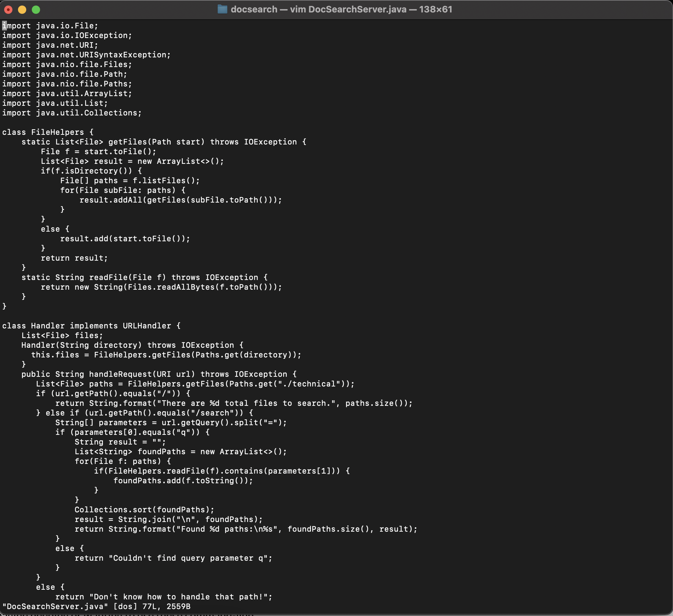Click the line 'import java.net.URI;'
The width and height of the screenshot is (673, 616).
click(x=50, y=45)
